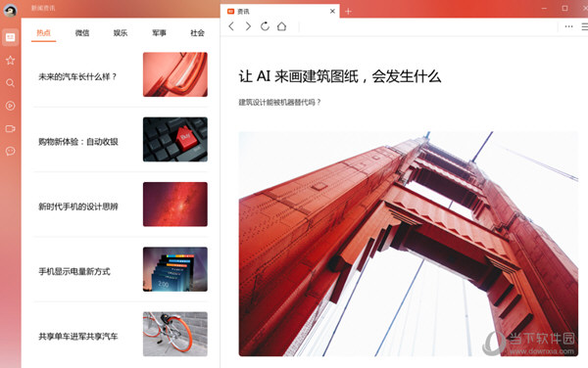Switch to the 微信 category
Image resolution: width=588 pixels, height=368 pixels.
point(82,33)
